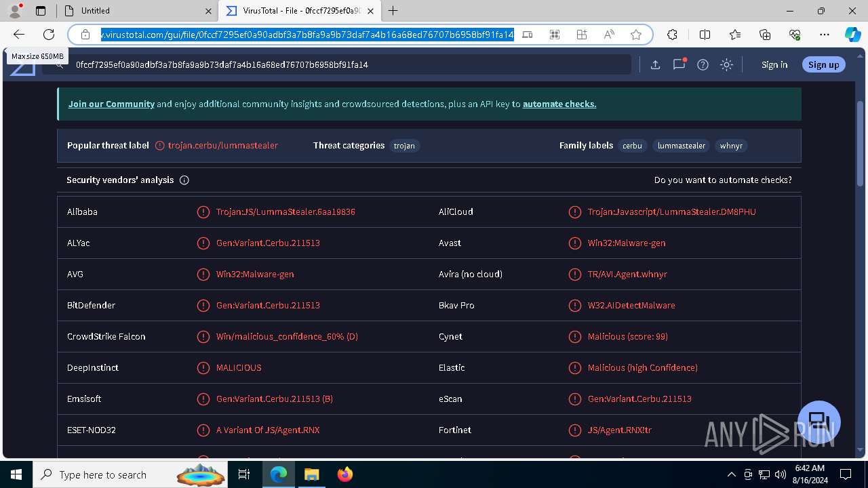The image size is (868, 488).
Task: Toggle the light/dark theme sun icon
Action: 727,64
